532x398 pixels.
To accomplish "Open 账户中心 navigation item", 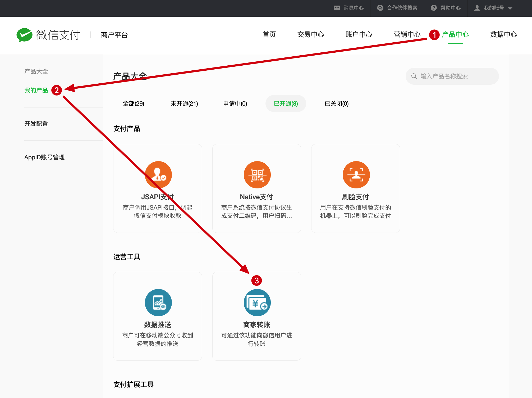I will (x=359, y=34).
